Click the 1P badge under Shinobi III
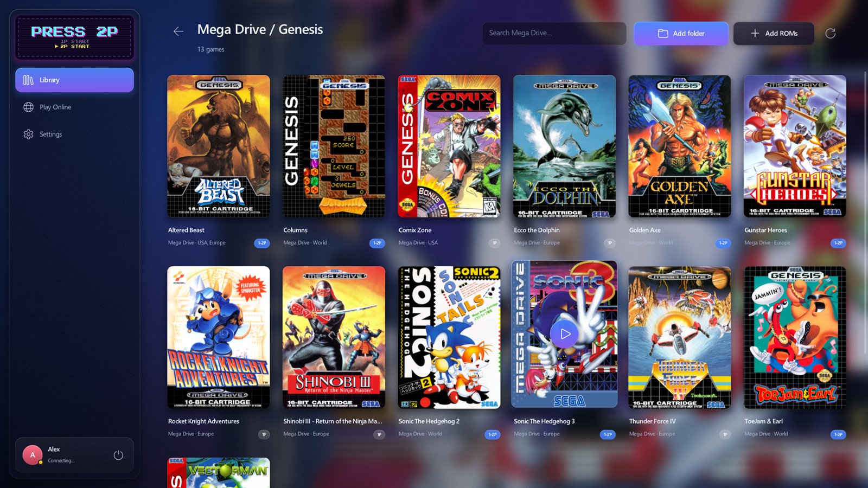This screenshot has width=868, height=488. pos(379,434)
